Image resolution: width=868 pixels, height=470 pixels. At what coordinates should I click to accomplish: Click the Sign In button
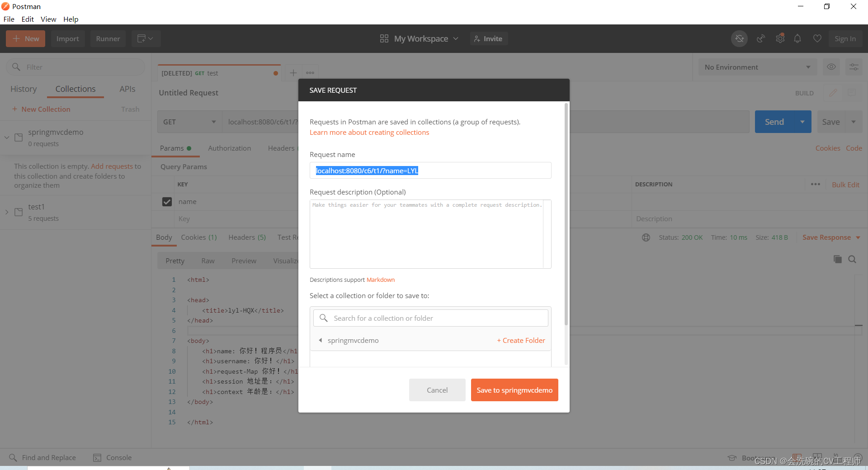pos(845,39)
